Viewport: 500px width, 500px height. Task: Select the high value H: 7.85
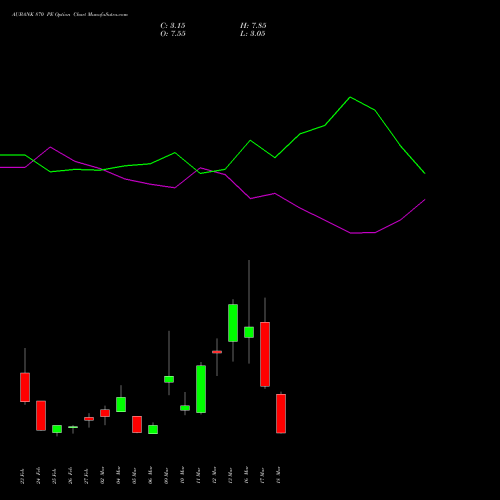[253, 26]
